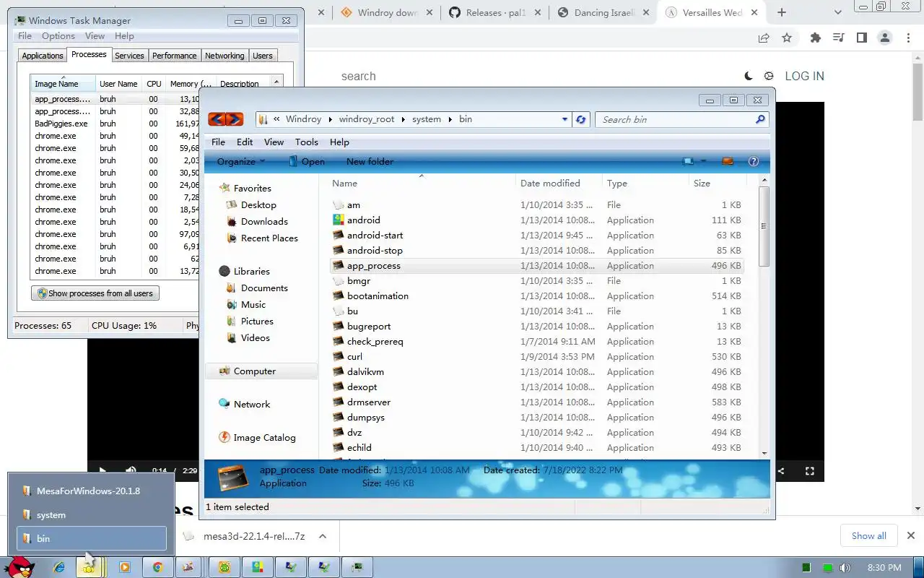The image size is (924, 578).
Task: Click the volume speaker icon in system tray
Action: click(845, 568)
